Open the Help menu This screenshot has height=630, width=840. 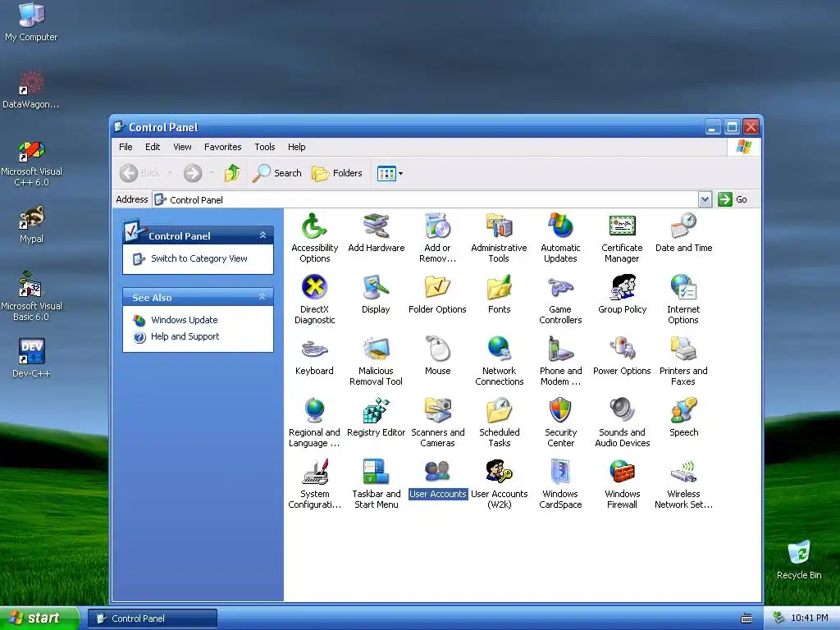(x=296, y=147)
